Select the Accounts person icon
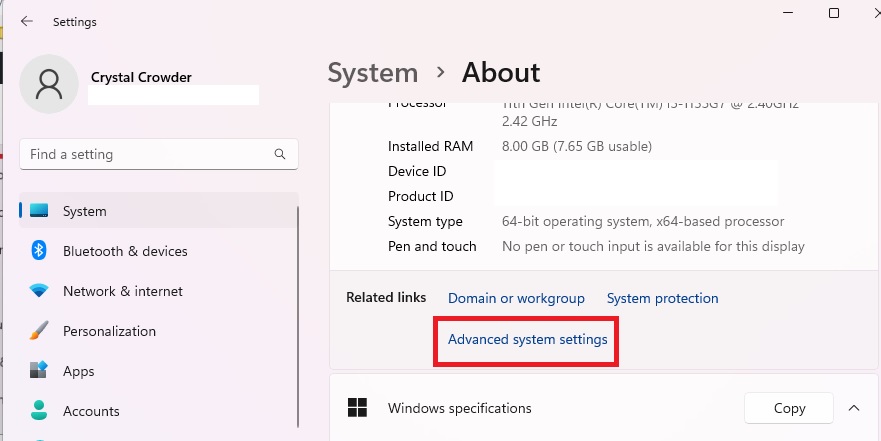Viewport: 881px width, 441px height. pos(39,410)
